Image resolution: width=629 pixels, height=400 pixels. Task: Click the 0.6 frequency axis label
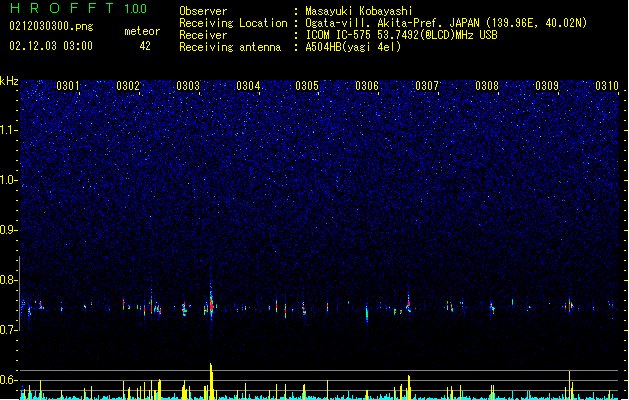pyautogui.click(x=9, y=380)
